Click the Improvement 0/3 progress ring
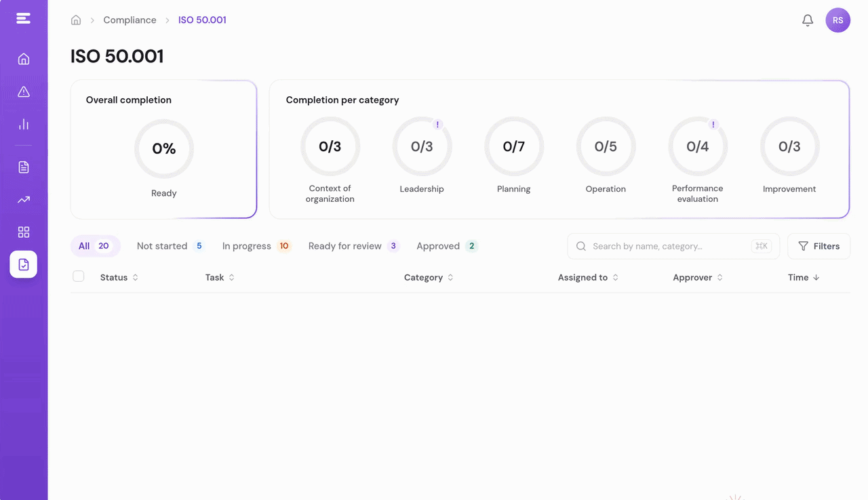Screen dimensions: 868x500 pyautogui.click(x=789, y=146)
